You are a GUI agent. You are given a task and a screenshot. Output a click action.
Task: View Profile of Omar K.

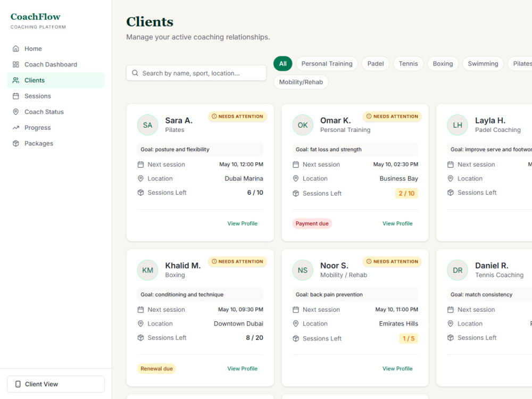(x=397, y=223)
